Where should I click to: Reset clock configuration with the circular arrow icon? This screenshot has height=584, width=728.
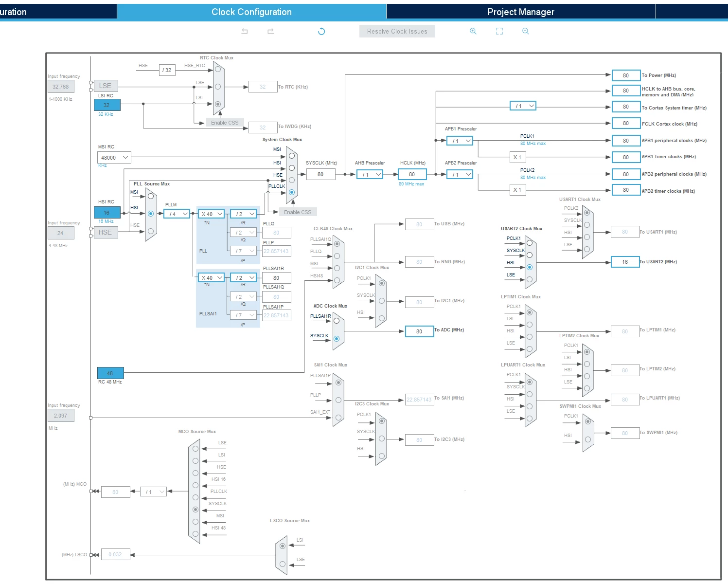[x=321, y=31]
